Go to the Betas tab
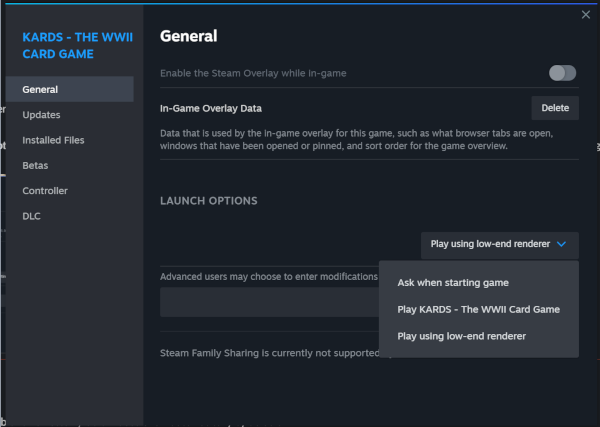The image size is (600, 427). (x=36, y=165)
